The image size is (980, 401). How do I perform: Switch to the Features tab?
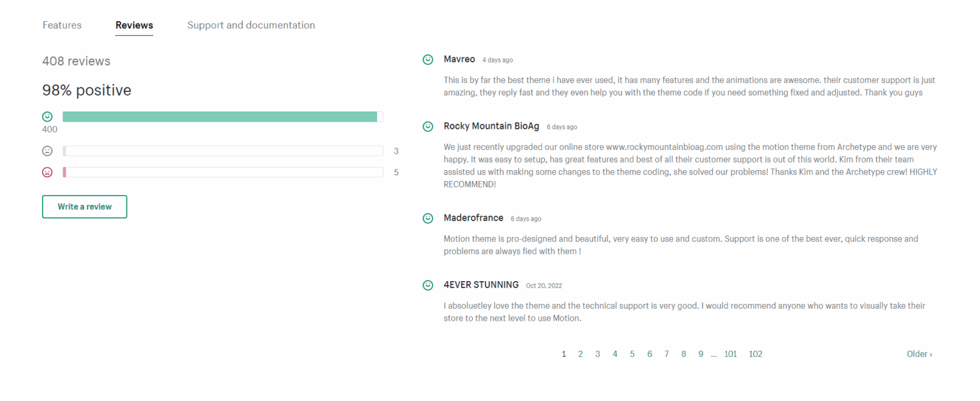(x=62, y=25)
